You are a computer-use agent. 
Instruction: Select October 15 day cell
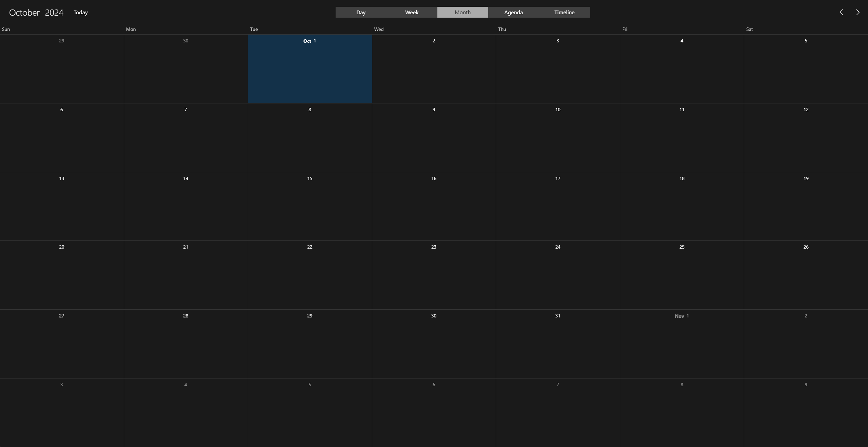309,207
